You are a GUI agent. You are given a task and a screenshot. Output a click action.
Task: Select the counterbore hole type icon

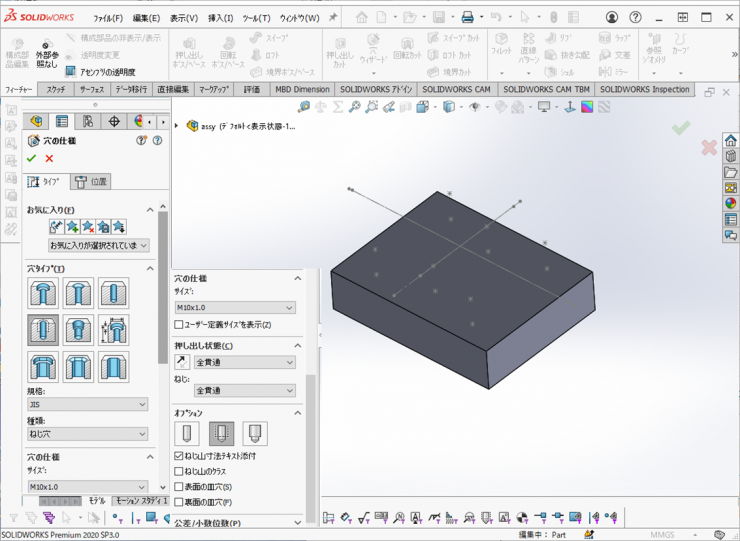[43, 293]
